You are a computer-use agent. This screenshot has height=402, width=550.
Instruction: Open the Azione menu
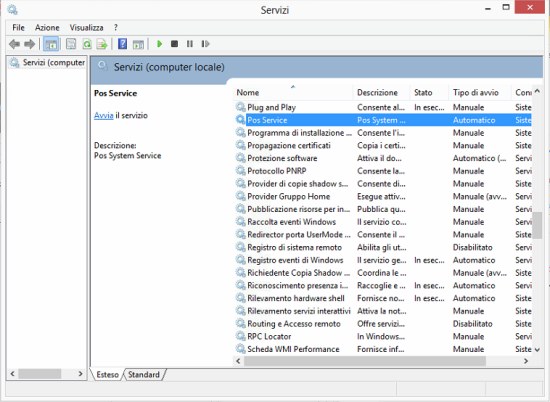pos(47,27)
